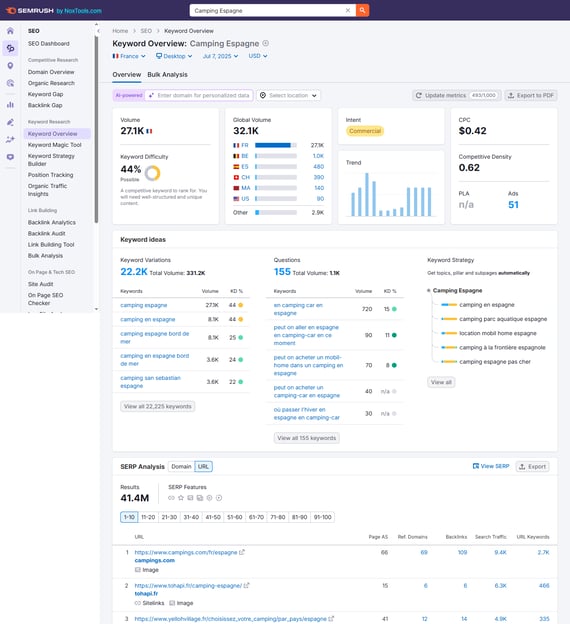Click the keyword difficulty donut chart
The height and width of the screenshot is (624, 570).
point(152,173)
